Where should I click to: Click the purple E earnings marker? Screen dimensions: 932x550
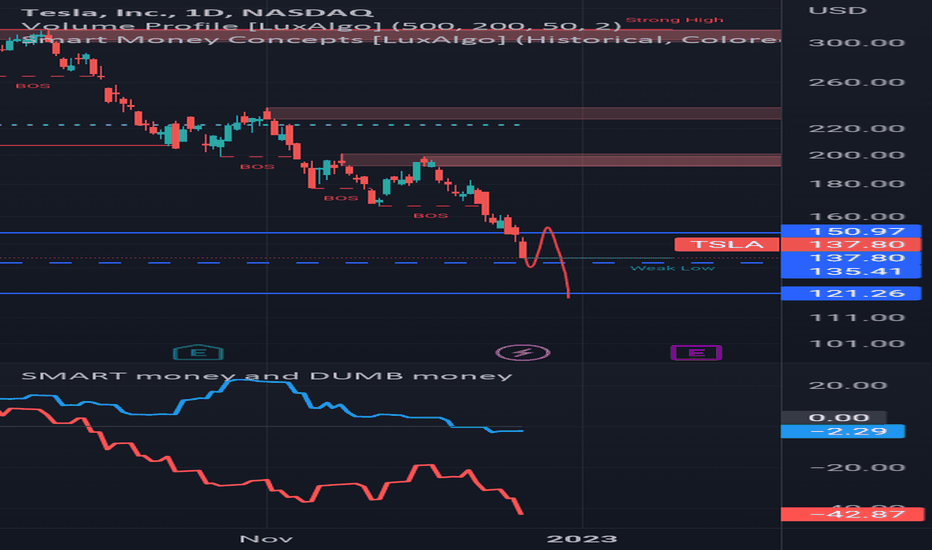point(696,353)
